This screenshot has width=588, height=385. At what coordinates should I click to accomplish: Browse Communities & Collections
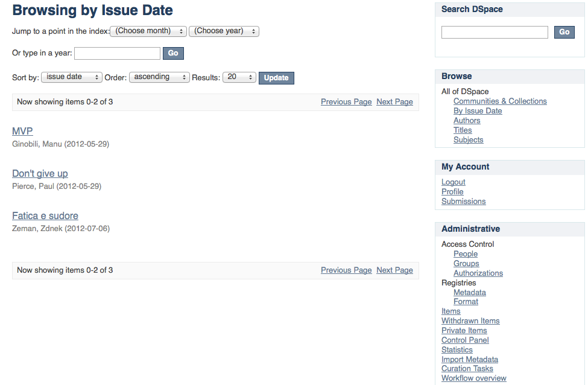pyautogui.click(x=500, y=101)
